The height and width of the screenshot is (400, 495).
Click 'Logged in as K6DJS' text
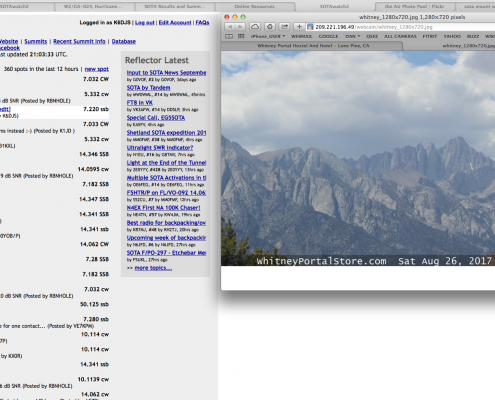(105, 23)
